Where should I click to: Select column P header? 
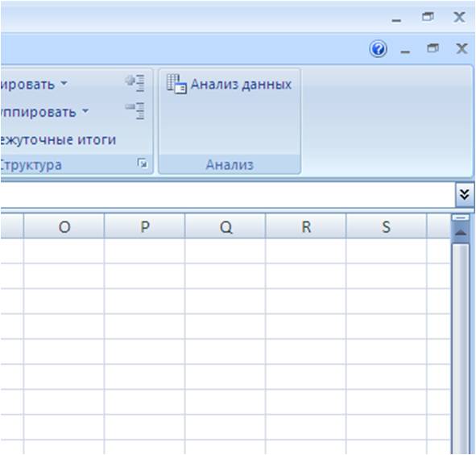pos(145,226)
